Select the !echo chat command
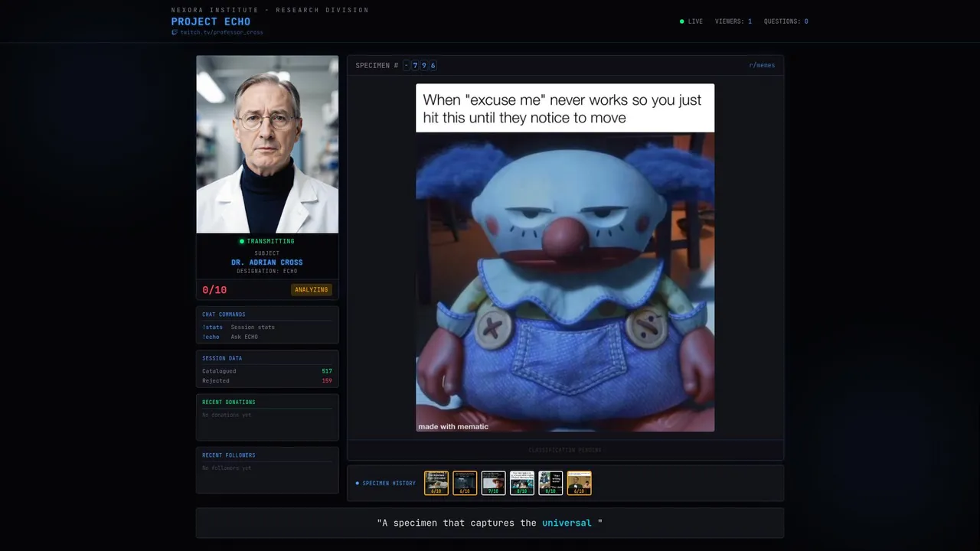 (211, 337)
